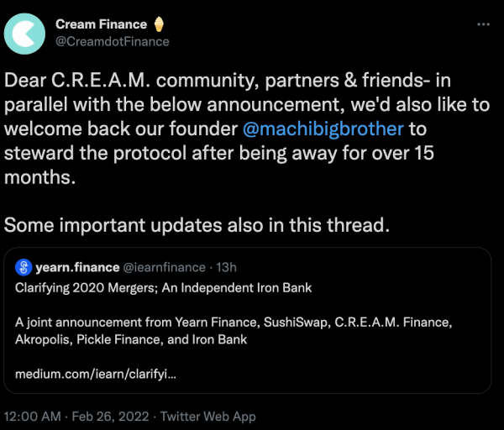Open the Cream Finance profile avatar
This screenshot has width=504, height=430.
click(24, 34)
